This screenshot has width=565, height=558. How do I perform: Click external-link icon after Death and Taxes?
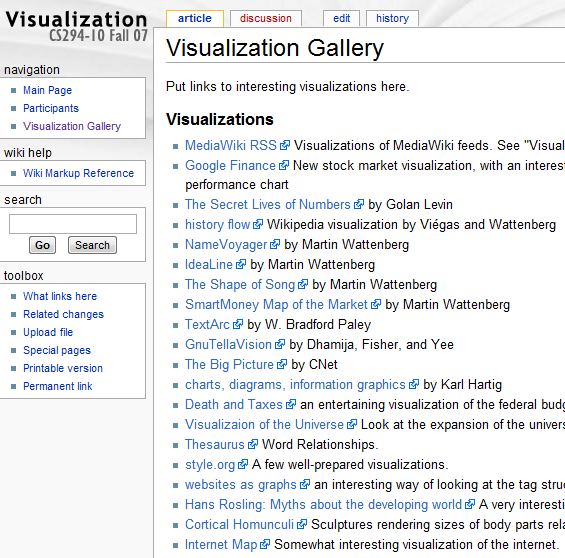pyautogui.click(x=291, y=404)
